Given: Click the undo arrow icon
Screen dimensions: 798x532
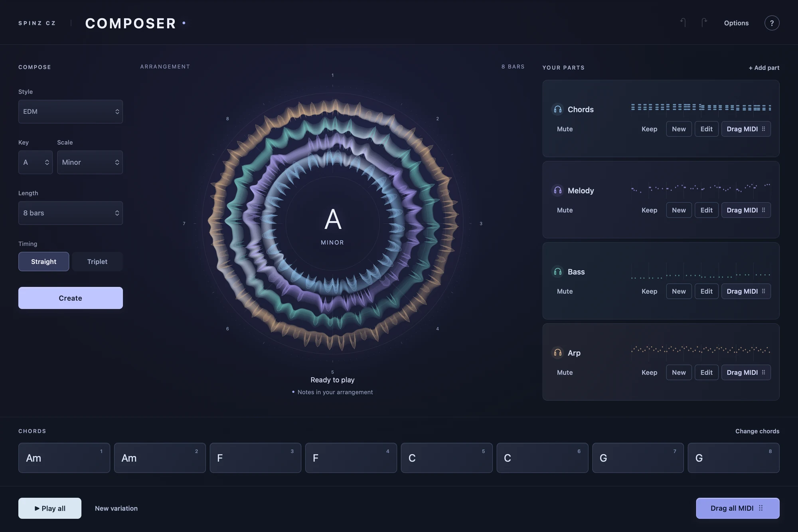Looking at the screenshot, I should pos(683,23).
